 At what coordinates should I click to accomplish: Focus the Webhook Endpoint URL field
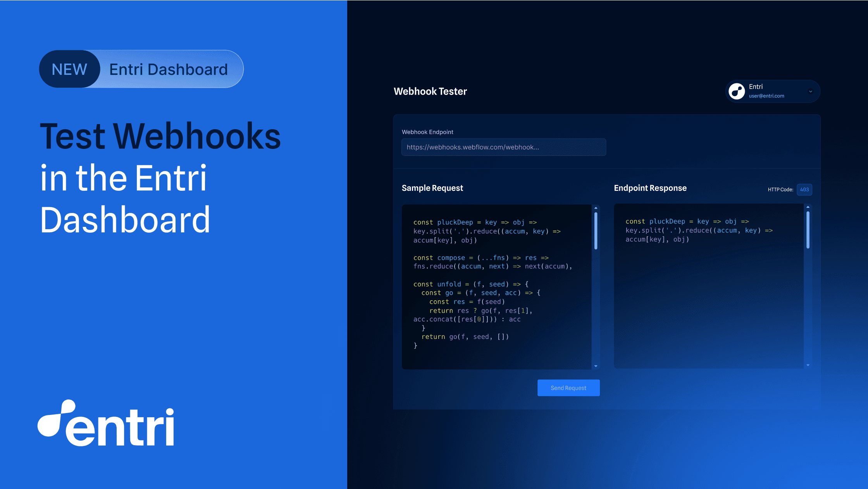(x=503, y=147)
